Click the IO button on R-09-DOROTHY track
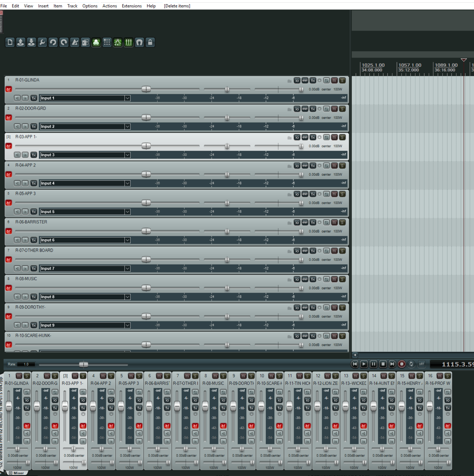Viewport: 474px width, 476px height. tap(297, 307)
